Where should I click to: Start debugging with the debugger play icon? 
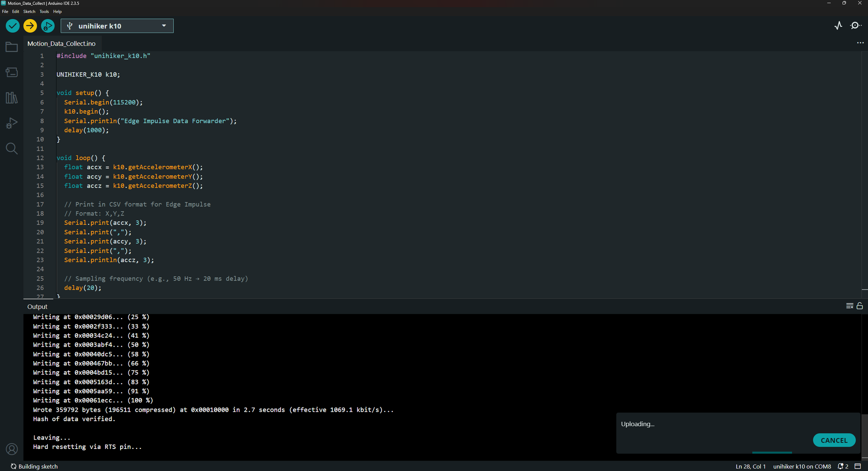pyautogui.click(x=47, y=26)
